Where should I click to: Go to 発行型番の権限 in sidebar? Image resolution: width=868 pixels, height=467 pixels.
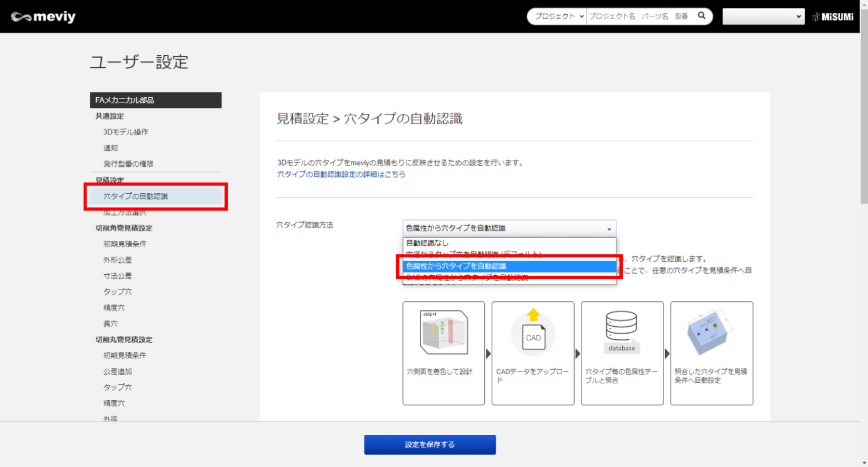pyautogui.click(x=128, y=164)
